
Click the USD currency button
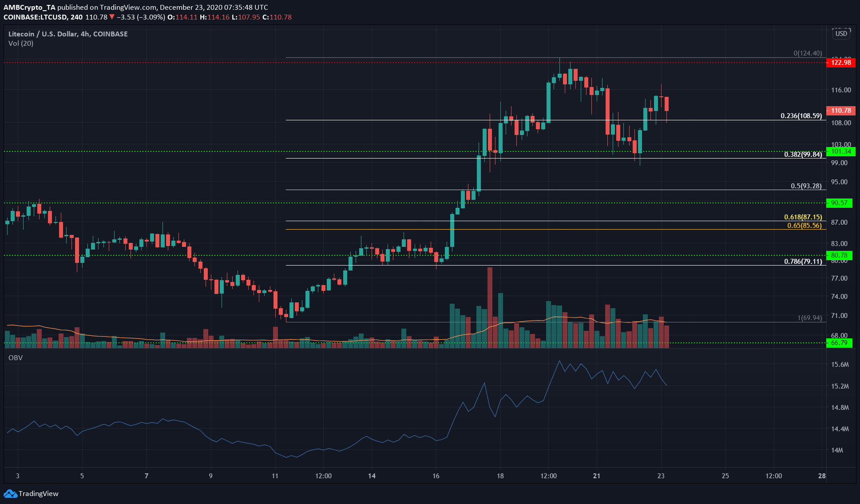[841, 34]
